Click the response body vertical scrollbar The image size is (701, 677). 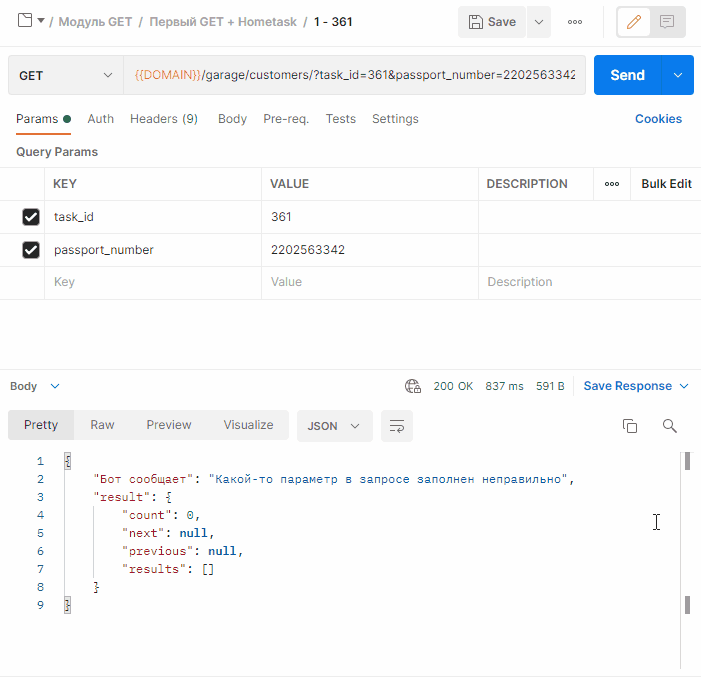[x=687, y=530]
